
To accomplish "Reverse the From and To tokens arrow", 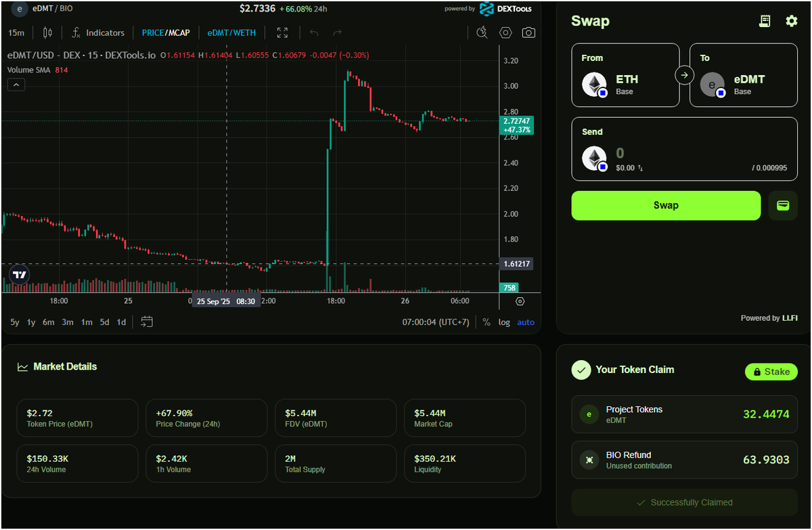I will (x=684, y=74).
